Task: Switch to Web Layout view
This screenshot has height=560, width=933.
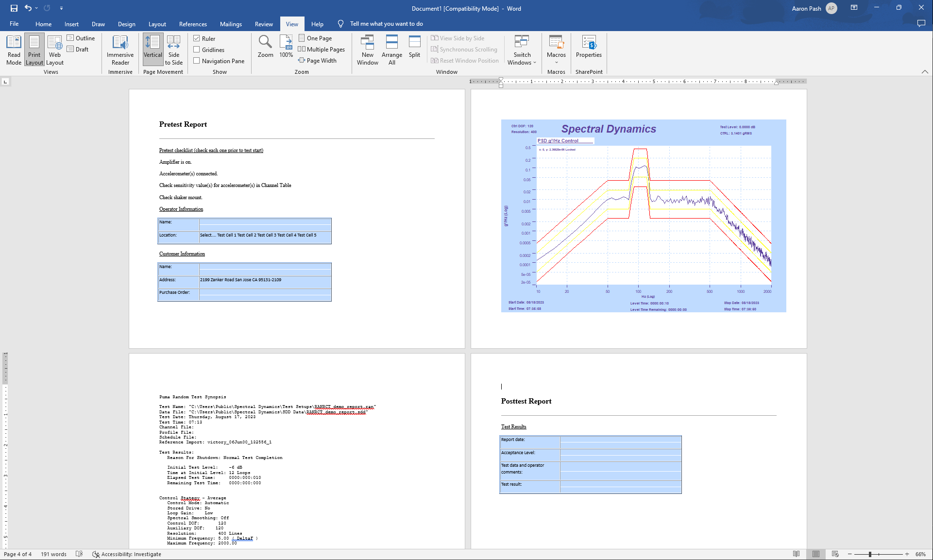Action: pyautogui.click(x=55, y=50)
